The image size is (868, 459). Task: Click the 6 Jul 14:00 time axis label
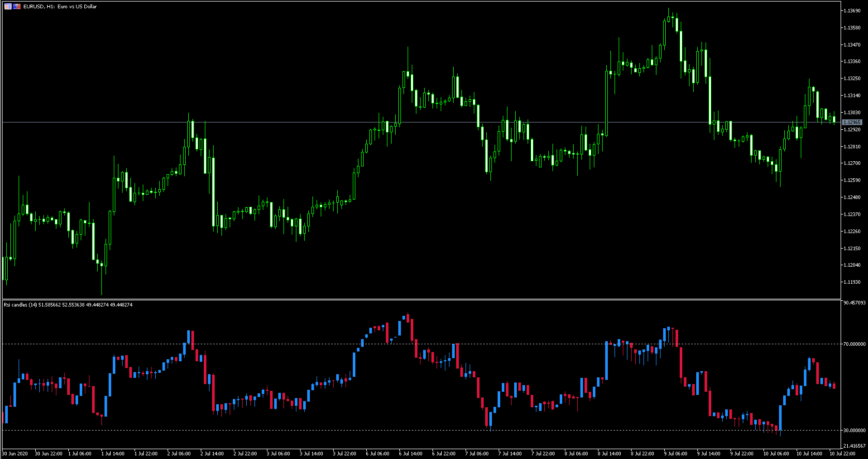point(411,454)
